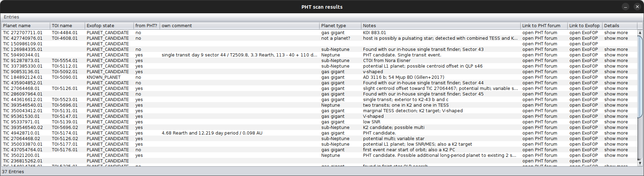Select row TIC 150986109.01
644x176 pixels.
(x=23, y=44)
